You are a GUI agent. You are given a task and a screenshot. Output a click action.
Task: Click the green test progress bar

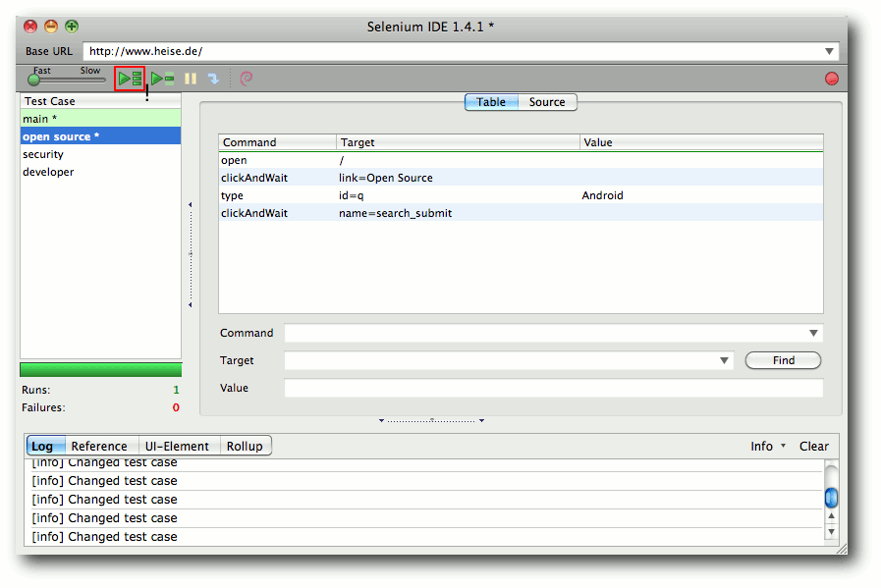coord(100,369)
